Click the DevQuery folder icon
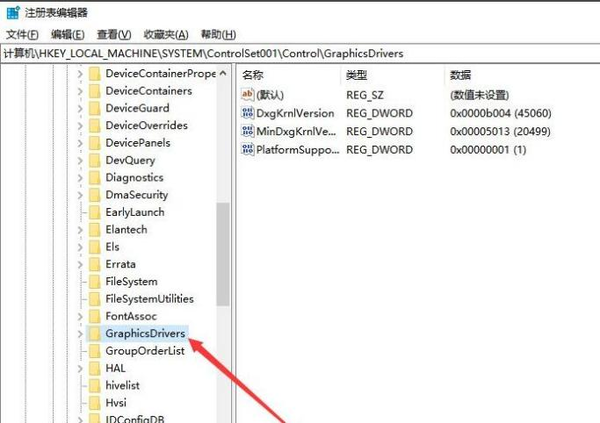The image size is (600, 423). point(95,160)
